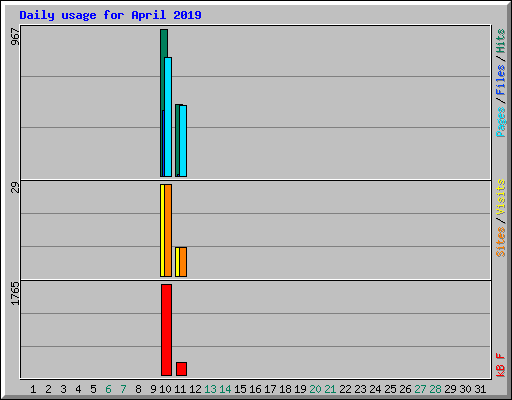Screen dimensions: 512x400
Task: Click day 15 on the date axis
Action: pos(240,389)
